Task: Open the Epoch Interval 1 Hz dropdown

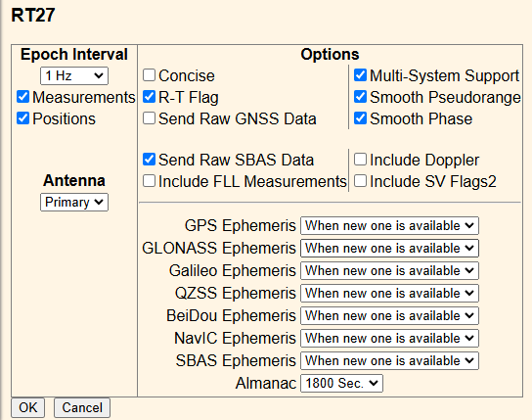Action: tap(74, 75)
